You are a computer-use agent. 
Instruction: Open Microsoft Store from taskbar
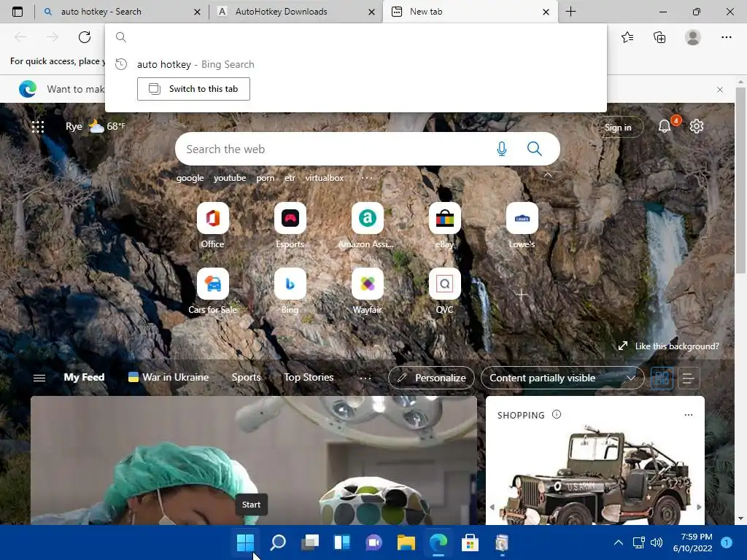point(470,542)
